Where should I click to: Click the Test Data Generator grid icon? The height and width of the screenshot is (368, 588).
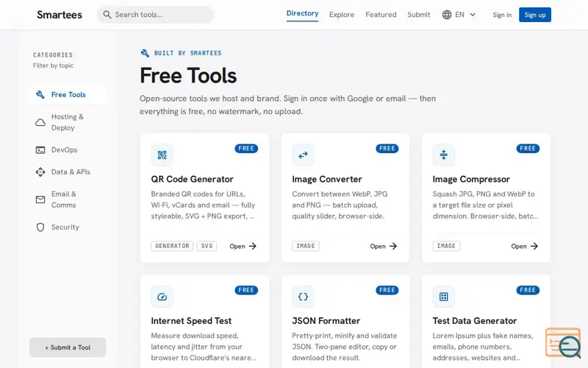pos(444,297)
